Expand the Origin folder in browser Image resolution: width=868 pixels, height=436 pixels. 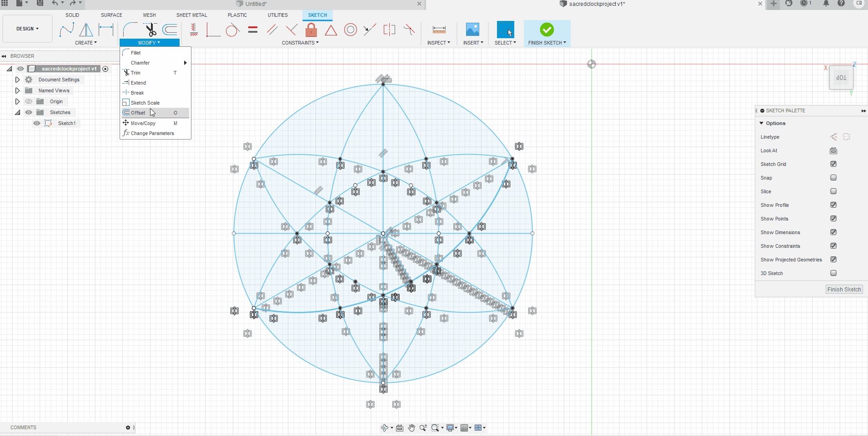coord(17,101)
